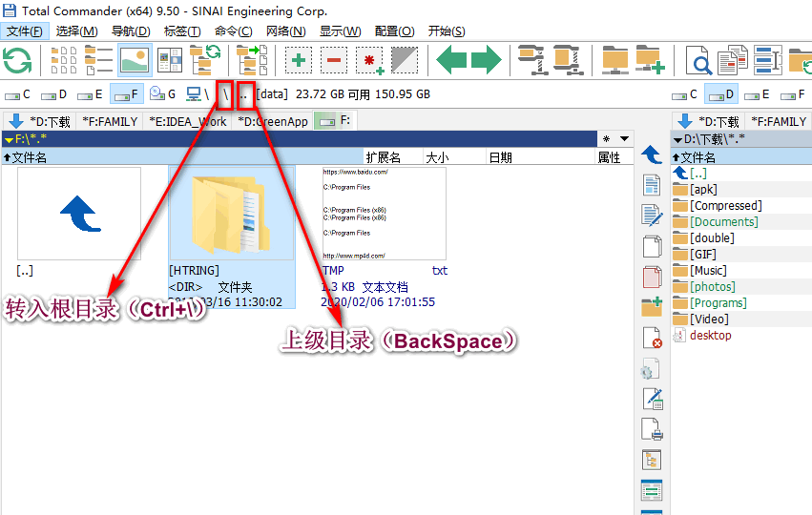Toggle thumbnail view toolbar icon

pyautogui.click(x=135, y=60)
